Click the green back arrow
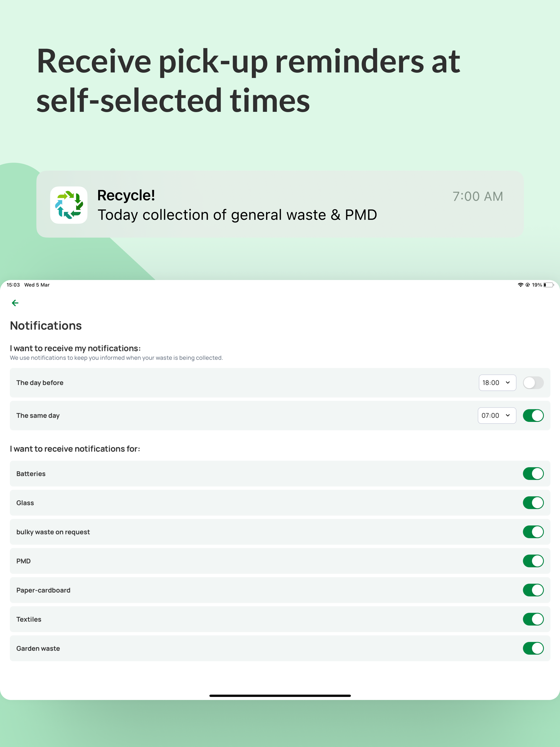The width and height of the screenshot is (560, 747). [x=15, y=303]
